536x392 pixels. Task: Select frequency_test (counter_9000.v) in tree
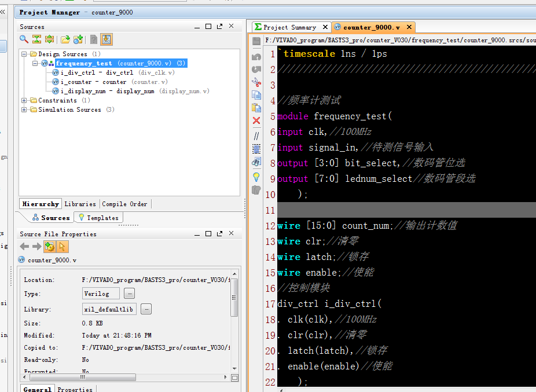click(x=121, y=63)
